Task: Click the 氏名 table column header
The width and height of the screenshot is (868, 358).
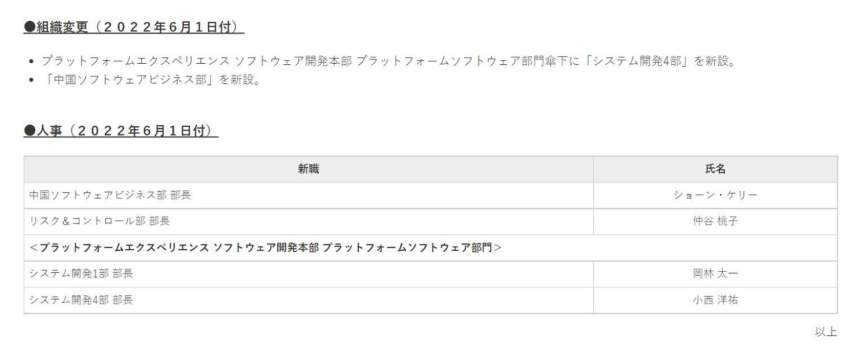Action: 715,169
